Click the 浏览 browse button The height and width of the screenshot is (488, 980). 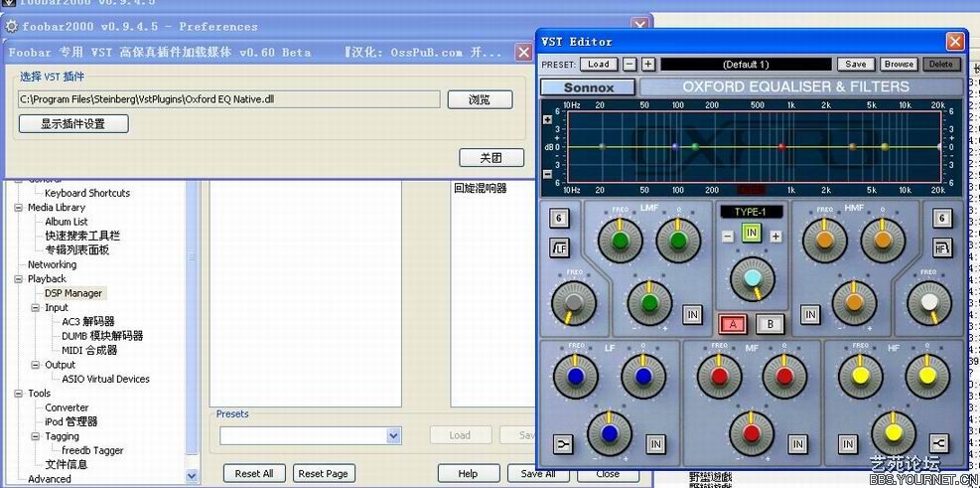480,99
